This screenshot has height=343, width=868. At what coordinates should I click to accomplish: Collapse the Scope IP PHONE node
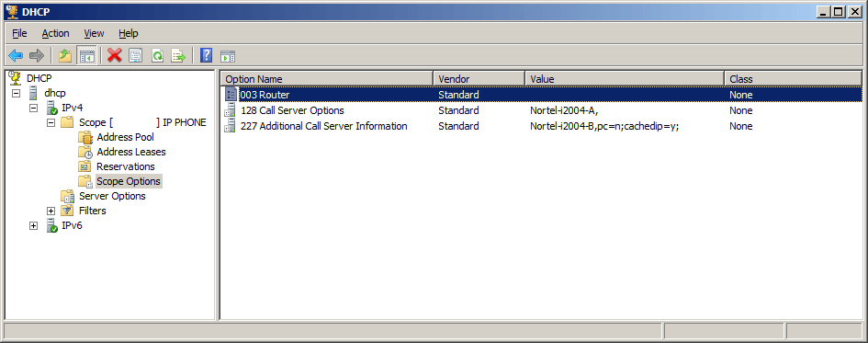click(x=51, y=122)
